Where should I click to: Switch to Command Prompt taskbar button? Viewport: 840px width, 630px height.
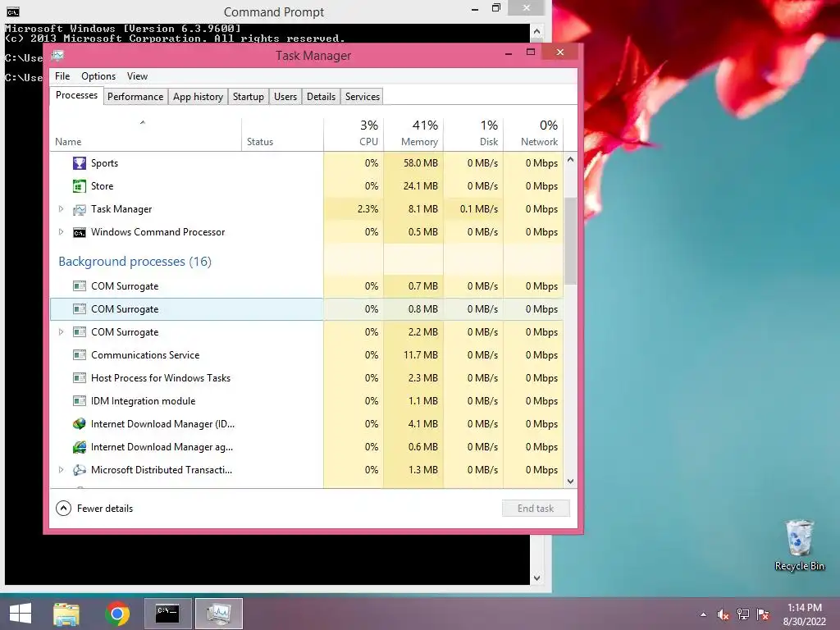[x=167, y=614]
